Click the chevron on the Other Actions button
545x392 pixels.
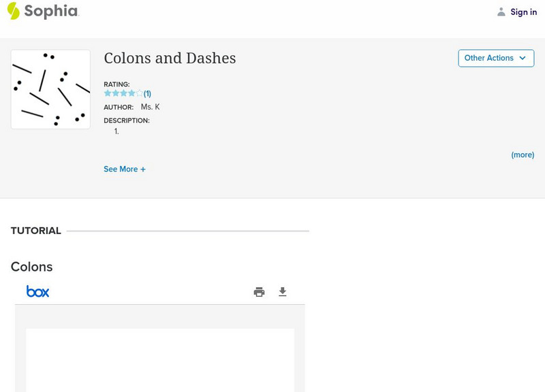(522, 59)
